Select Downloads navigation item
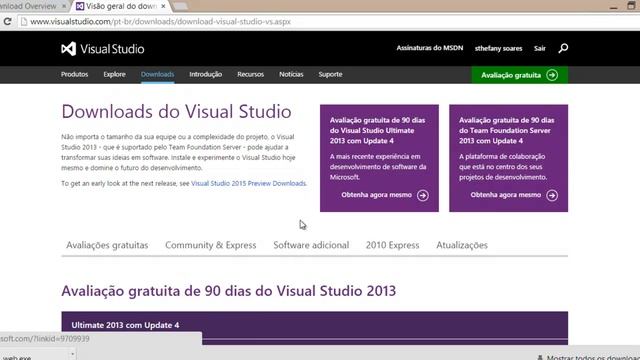The height and width of the screenshot is (360, 640). [158, 74]
